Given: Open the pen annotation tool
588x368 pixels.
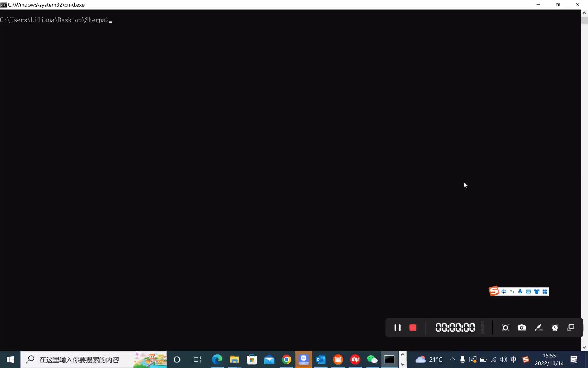Looking at the screenshot, I should (x=538, y=328).
